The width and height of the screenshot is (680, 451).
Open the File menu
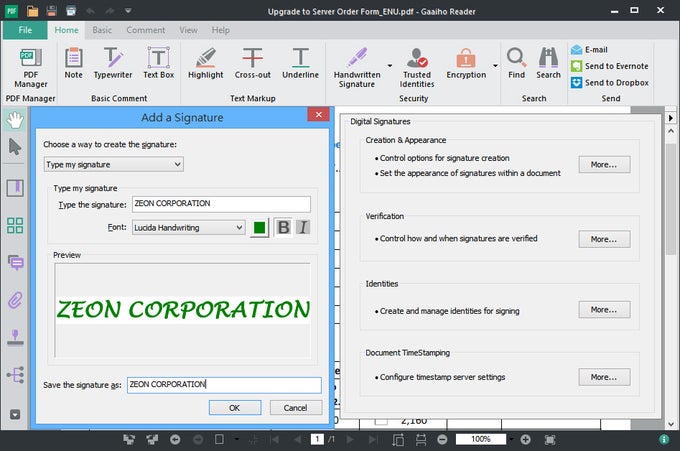(x=25, y=30)
